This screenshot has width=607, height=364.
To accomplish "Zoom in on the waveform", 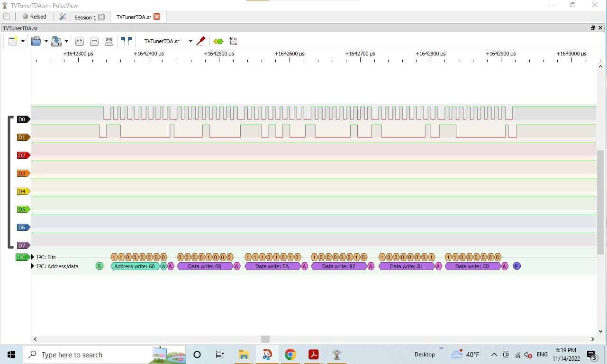I will (x=79, y=41).
